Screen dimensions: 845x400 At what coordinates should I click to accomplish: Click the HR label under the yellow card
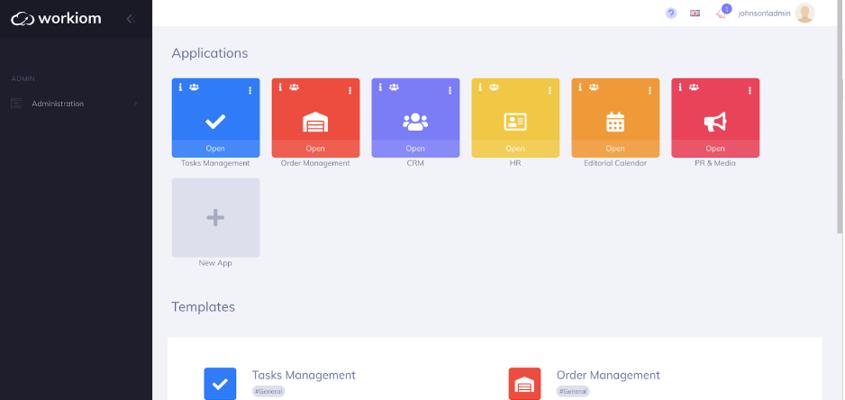[x=515, y=163]
